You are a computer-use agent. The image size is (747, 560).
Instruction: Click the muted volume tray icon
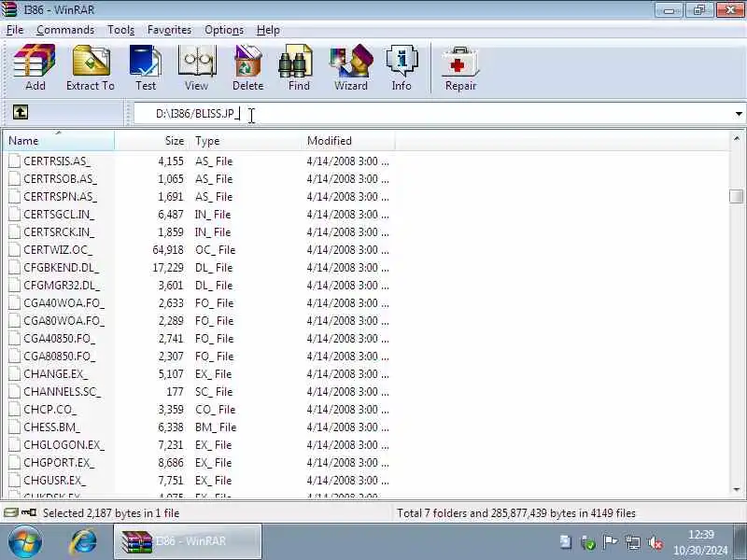click(x=655, y=542)
